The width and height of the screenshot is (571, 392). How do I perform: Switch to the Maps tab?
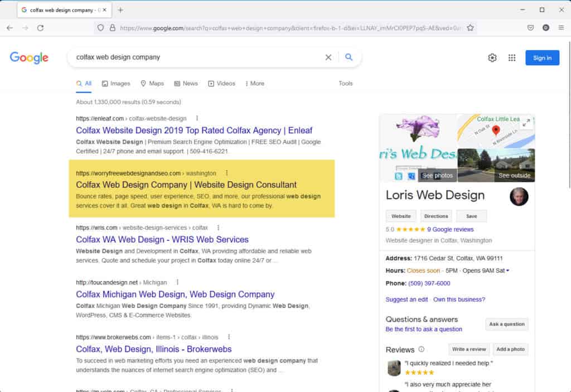[152, 84]
